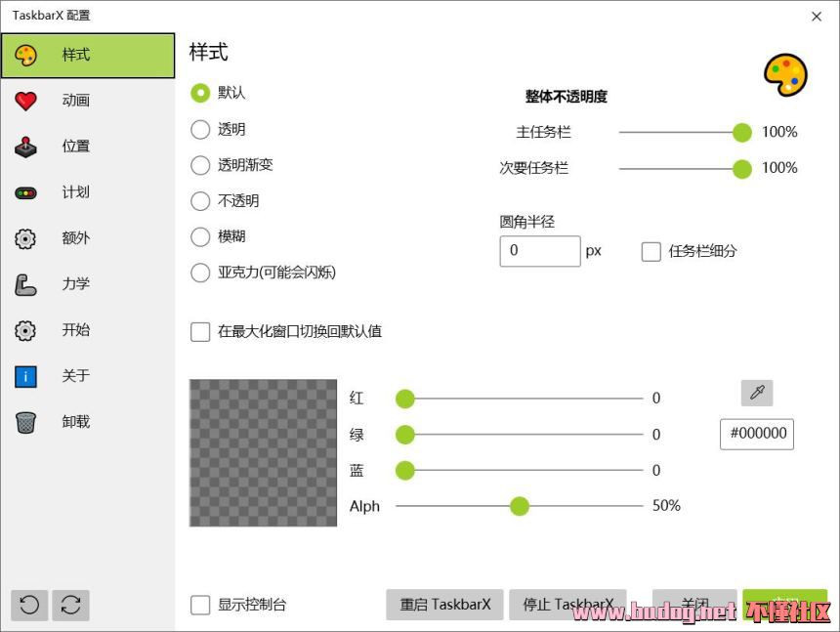Click the eyedropper color picker button
Screen dimensions: 840x632
(756, 393)
